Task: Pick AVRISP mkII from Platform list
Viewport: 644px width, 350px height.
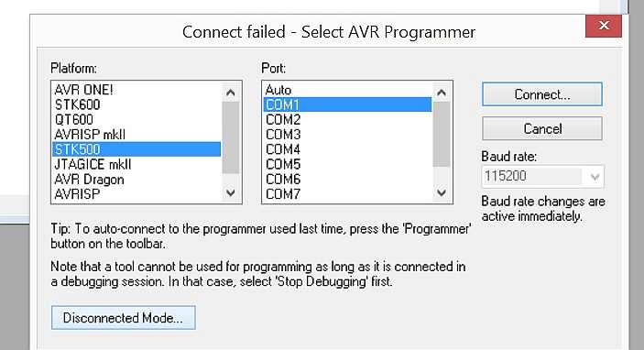Action: coord(136,135)
